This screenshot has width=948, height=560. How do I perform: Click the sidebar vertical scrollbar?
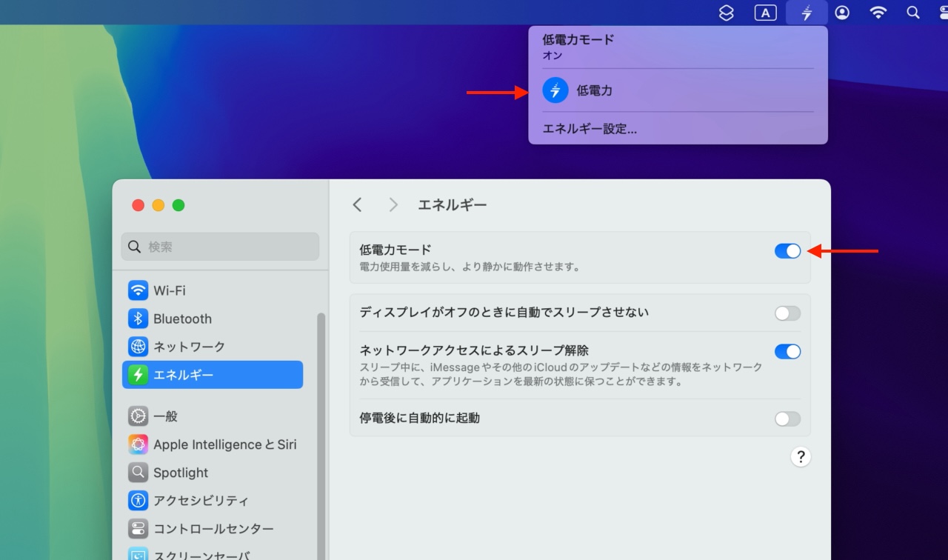pyautogui.click(x=321, y=436)
